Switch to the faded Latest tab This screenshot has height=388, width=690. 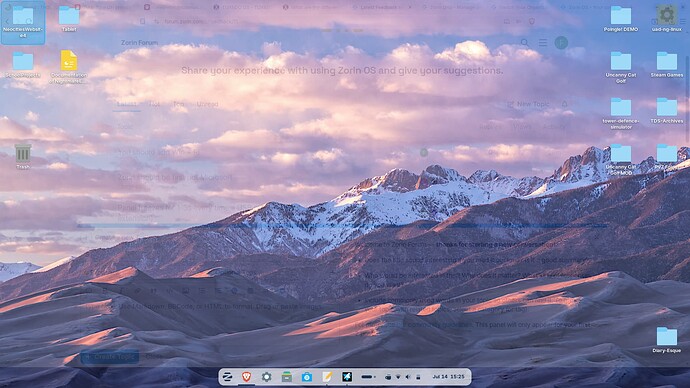pyautogui.click(x=127, y=104)
